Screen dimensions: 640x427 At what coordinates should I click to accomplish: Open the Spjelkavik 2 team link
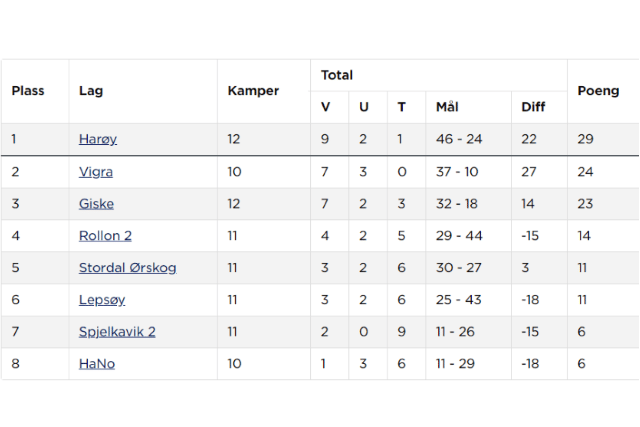coord(117,332)
